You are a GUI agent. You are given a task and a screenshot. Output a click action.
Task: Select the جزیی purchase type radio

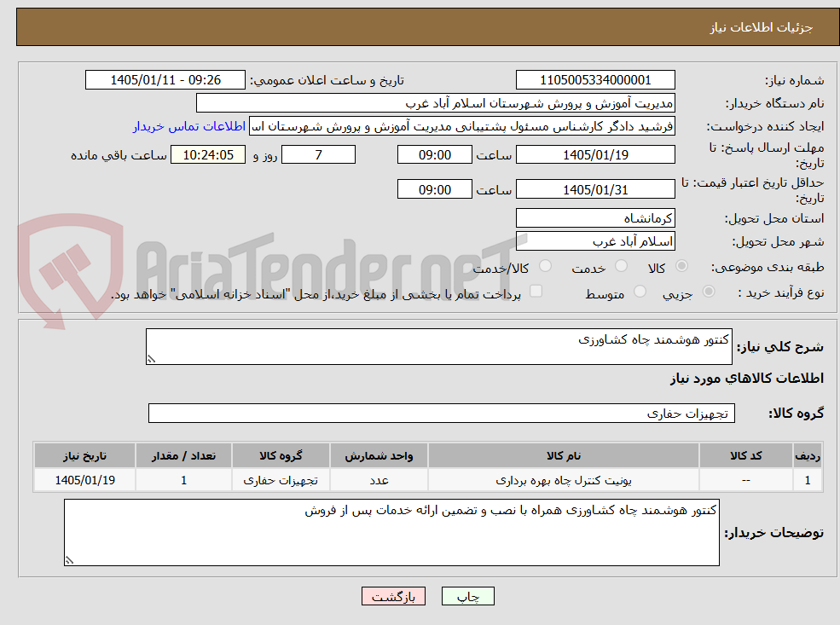tap(708, 292)
